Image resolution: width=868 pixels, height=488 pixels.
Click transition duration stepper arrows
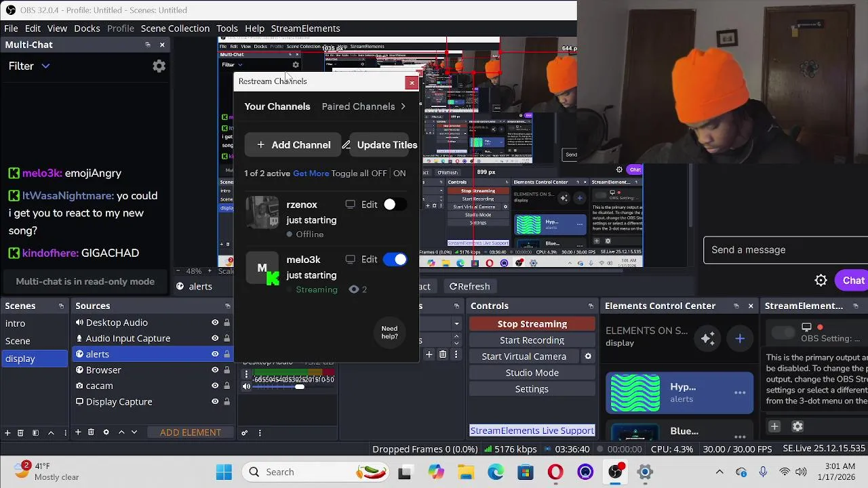pos(456,340)
